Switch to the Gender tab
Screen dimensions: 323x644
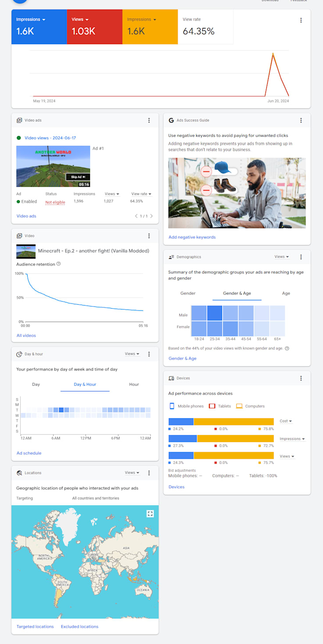pos(188,293)
